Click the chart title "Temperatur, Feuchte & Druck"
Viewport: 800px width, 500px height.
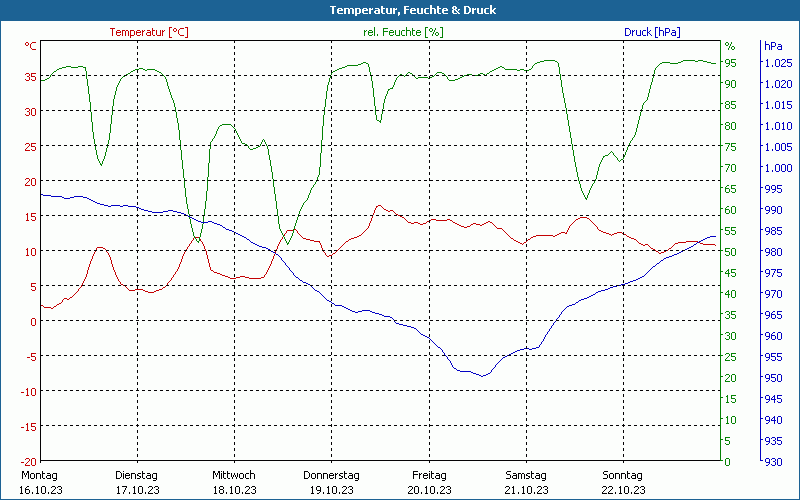point(413,10)
